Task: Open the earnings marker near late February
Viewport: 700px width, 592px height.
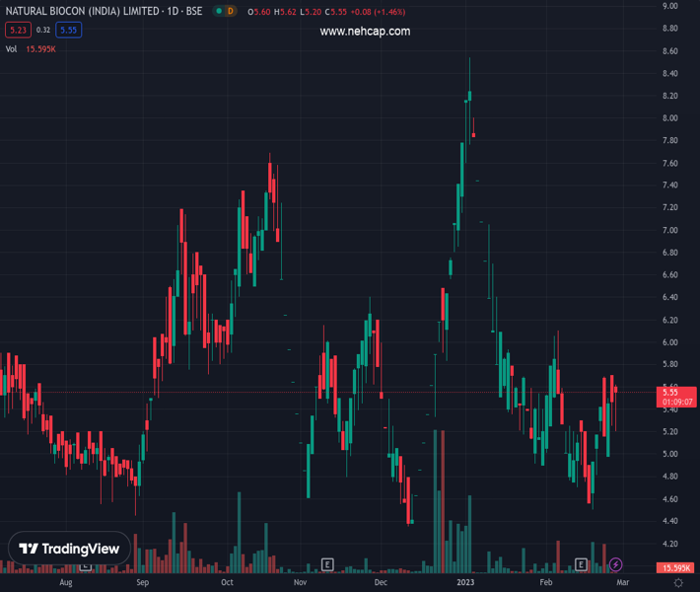Action: click(x=582, y=564)
